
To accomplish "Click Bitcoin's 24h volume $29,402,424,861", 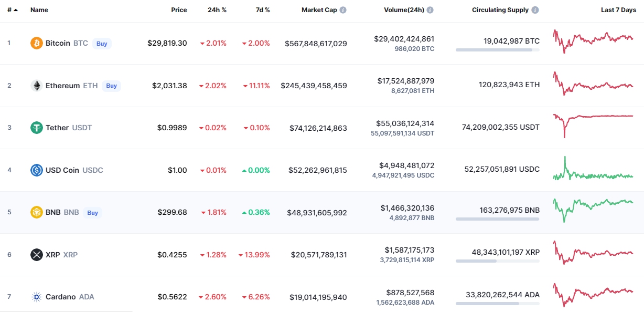I will click(x=404, y=39).
